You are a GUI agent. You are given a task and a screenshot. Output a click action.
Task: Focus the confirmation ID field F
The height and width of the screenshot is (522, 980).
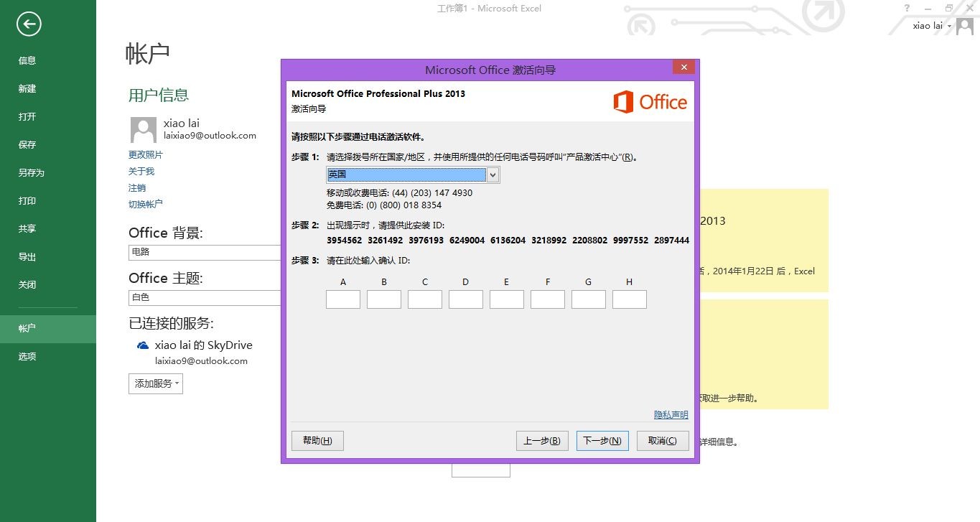[548, 299]
